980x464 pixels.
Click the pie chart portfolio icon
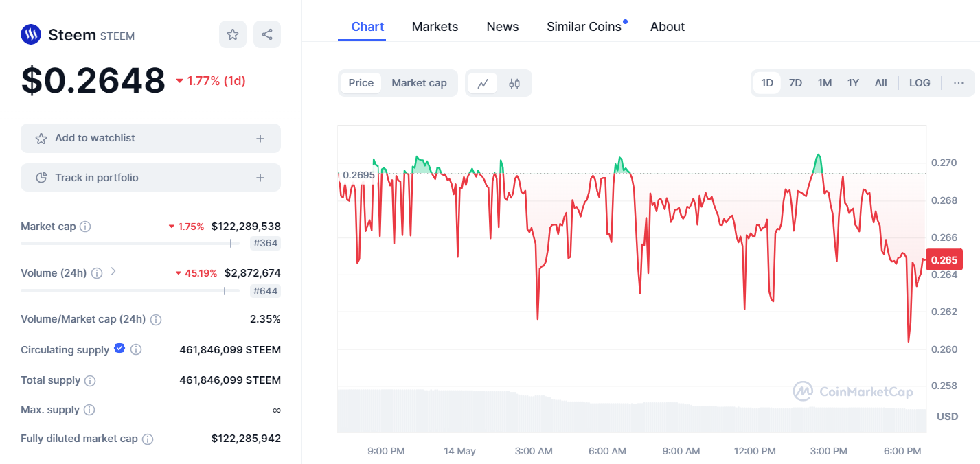[x=41, y=178]
